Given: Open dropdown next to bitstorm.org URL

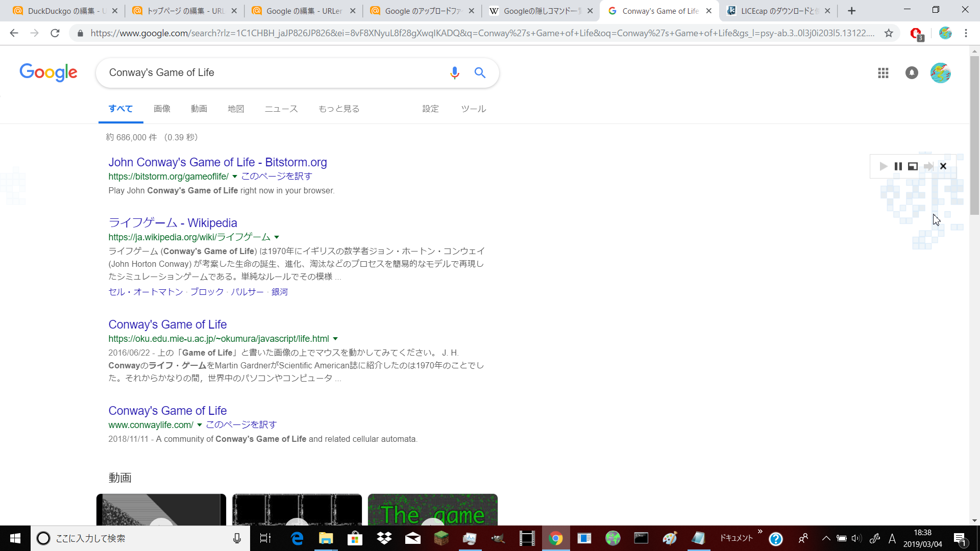Looking at the screenshot, I should click(x=235, y=177).
